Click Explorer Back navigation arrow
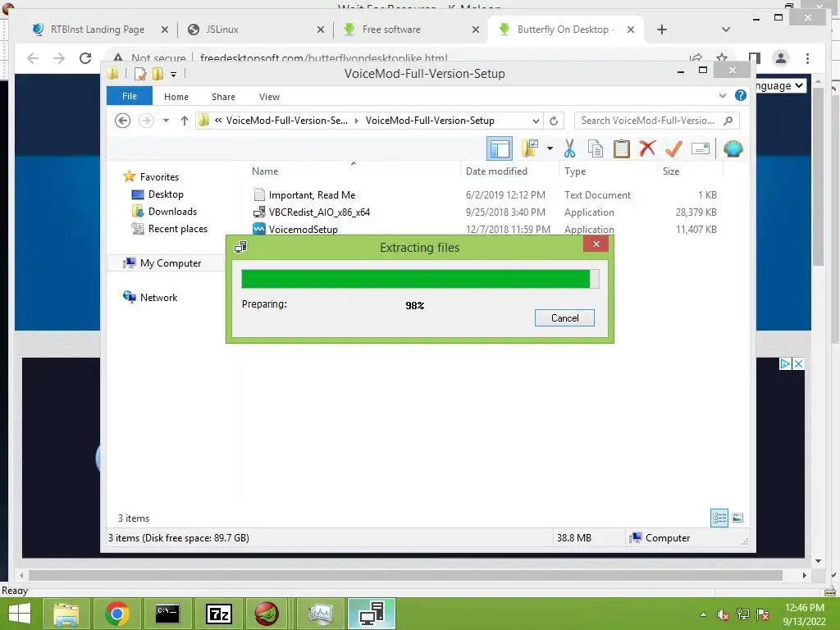The image size is (840, 630). click(123, 121)
